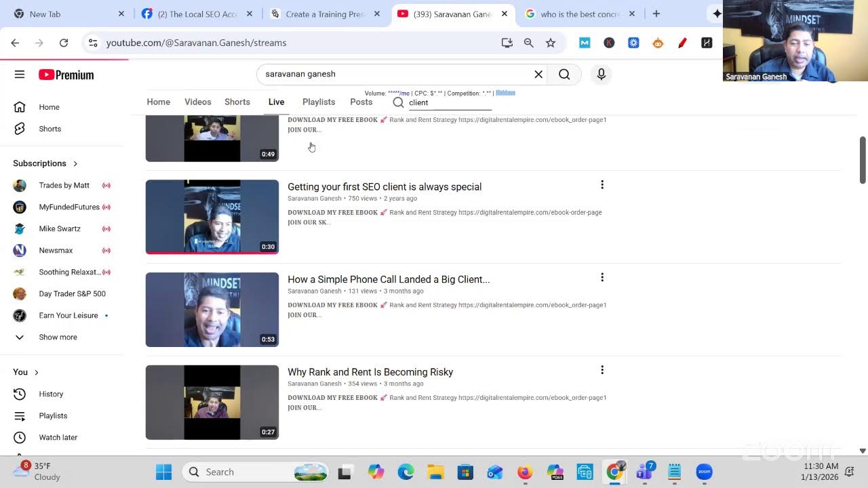Play the 0:49 video thumbnail at top
Viewport: 868px width, 488px height.
(212, 138)
